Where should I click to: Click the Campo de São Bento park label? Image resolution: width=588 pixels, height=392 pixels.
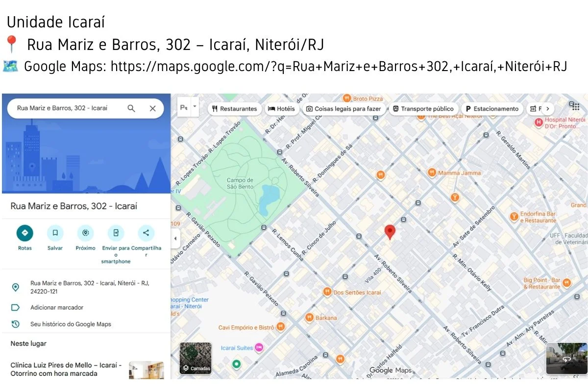240,183
